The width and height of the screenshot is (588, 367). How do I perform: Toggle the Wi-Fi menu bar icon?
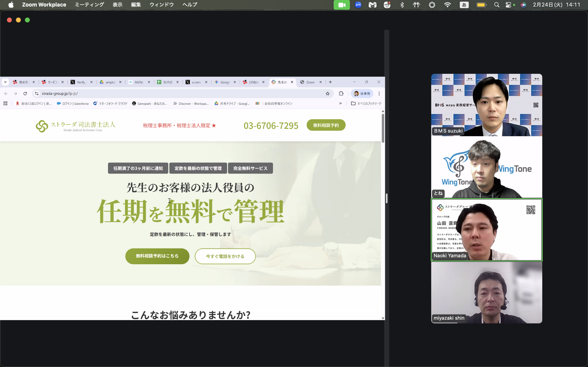(x=447, y=5)
